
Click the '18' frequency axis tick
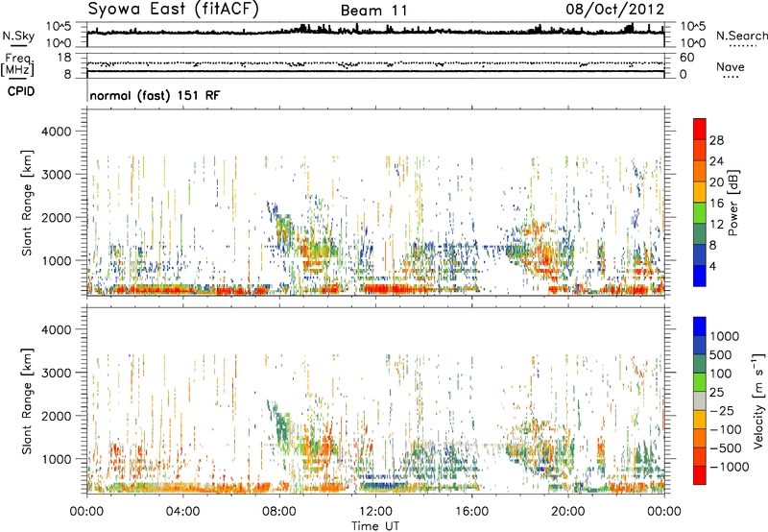click(64, 58)
